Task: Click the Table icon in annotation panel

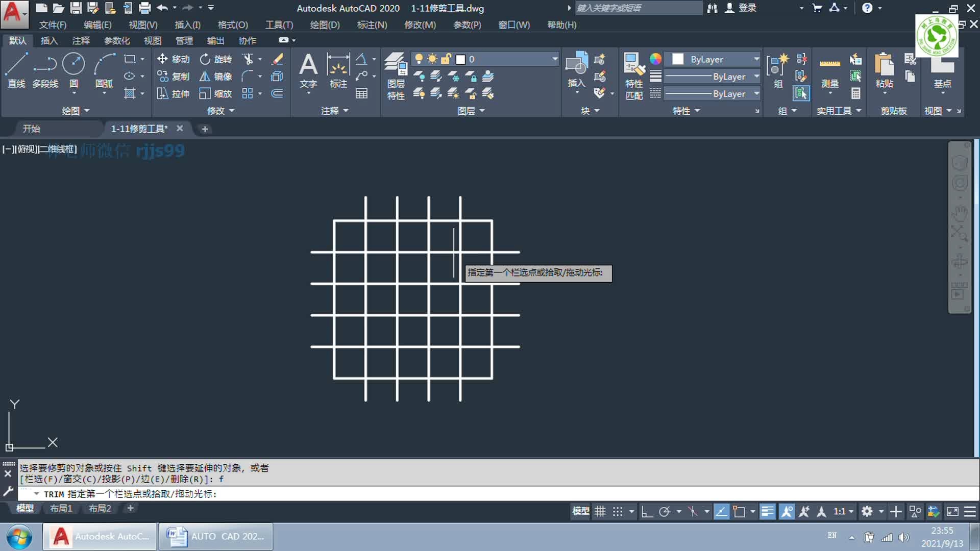Action: (x=361, y=94)
